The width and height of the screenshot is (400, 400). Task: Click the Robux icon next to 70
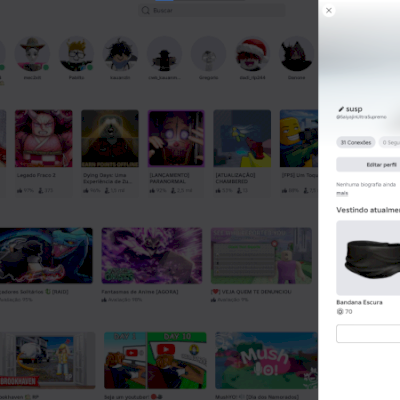point(340,312)
